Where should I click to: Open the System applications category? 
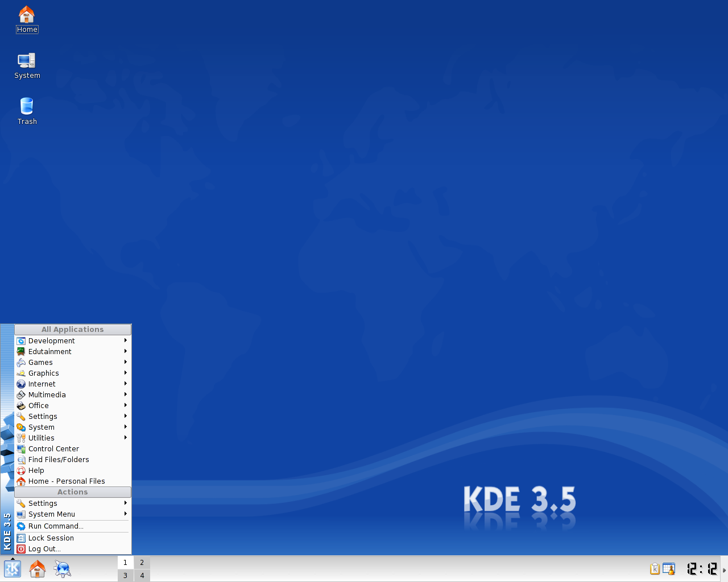(x=73, y=427)
